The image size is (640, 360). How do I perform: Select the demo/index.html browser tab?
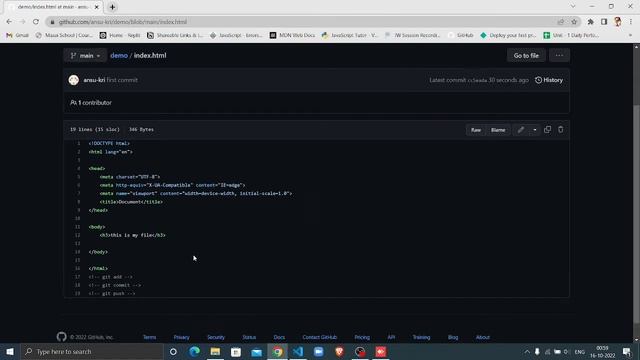click(x=54, y=7)
